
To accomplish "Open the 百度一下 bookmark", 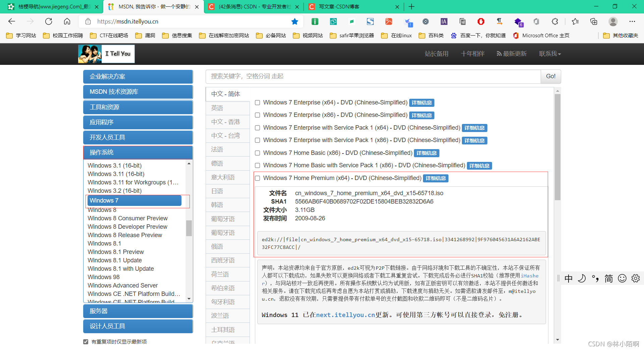I will [478, 36].
